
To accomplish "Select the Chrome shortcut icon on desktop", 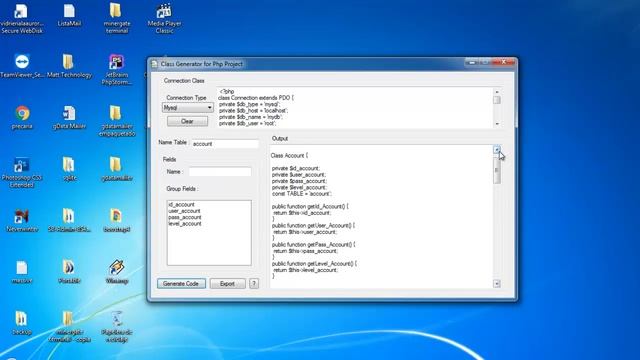I will pos(22,117).
